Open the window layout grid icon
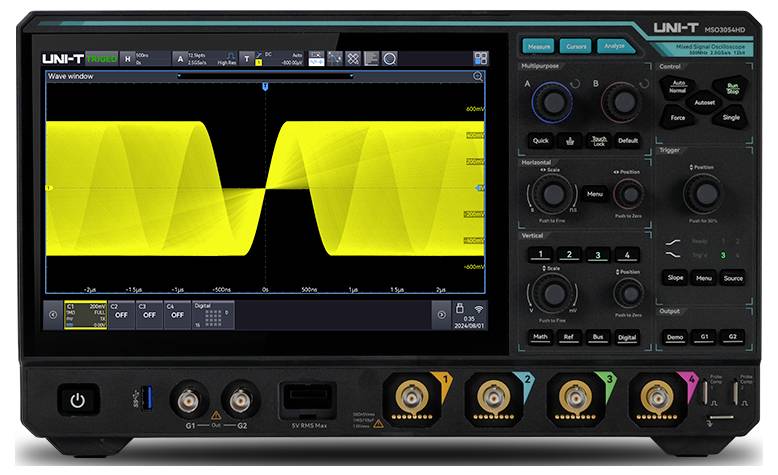 (x=481, y=59)
